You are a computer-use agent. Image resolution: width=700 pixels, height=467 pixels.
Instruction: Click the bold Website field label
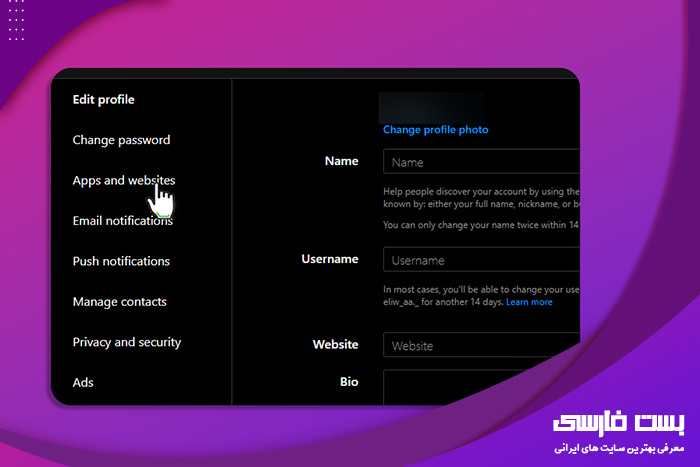335,344
